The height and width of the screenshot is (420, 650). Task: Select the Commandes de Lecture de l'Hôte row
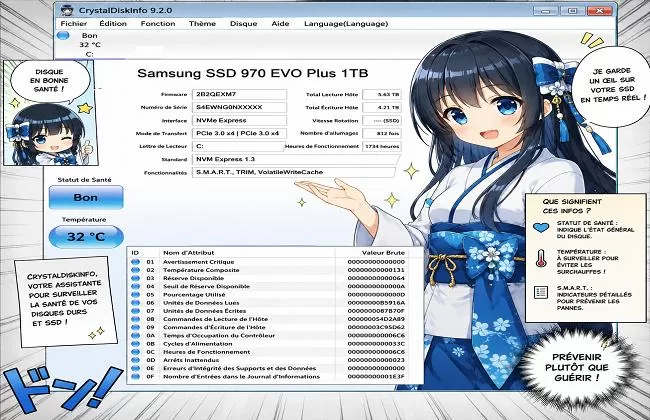point(274,319)
